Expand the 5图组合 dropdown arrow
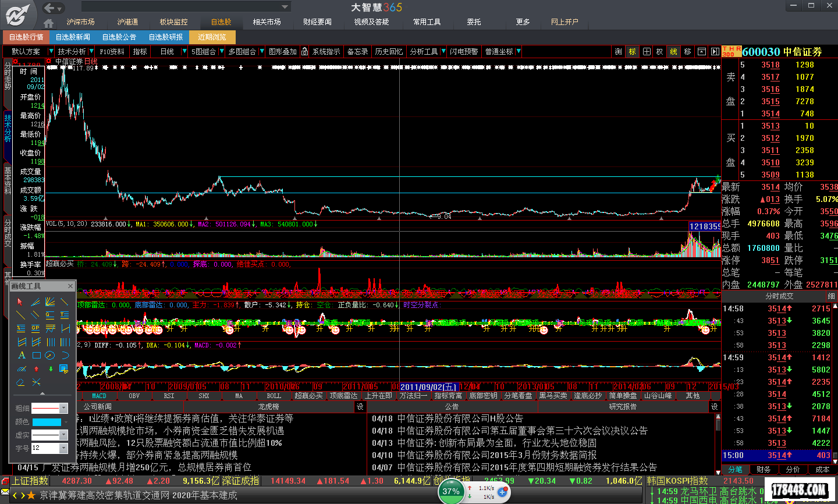The image size is (838, 504). coord(221,52)
